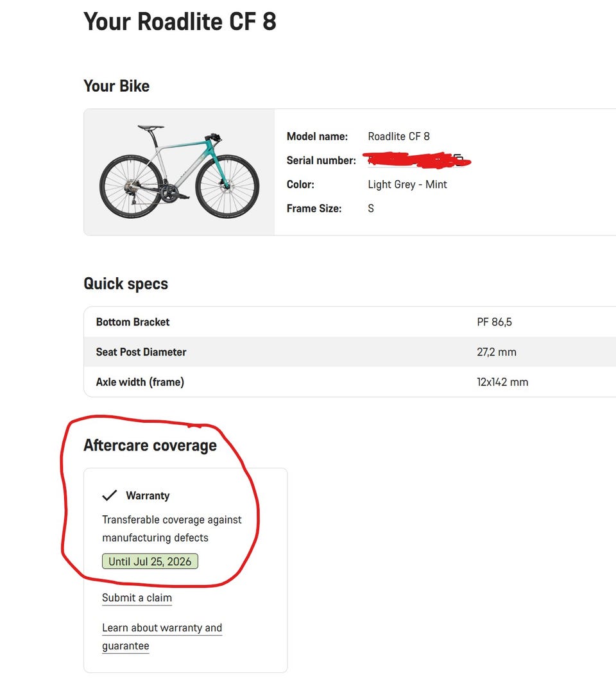
Task: Click the Frame Size label
Action: point(314,209)
